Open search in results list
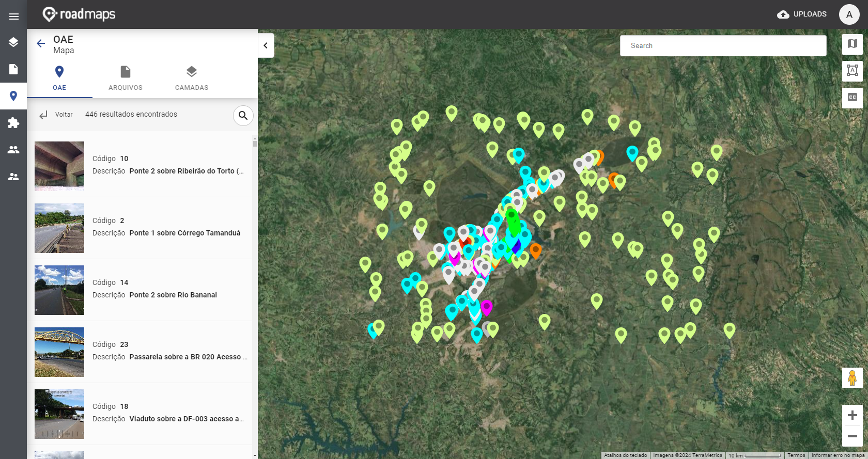Screen dimensions: 868x459 243,116
